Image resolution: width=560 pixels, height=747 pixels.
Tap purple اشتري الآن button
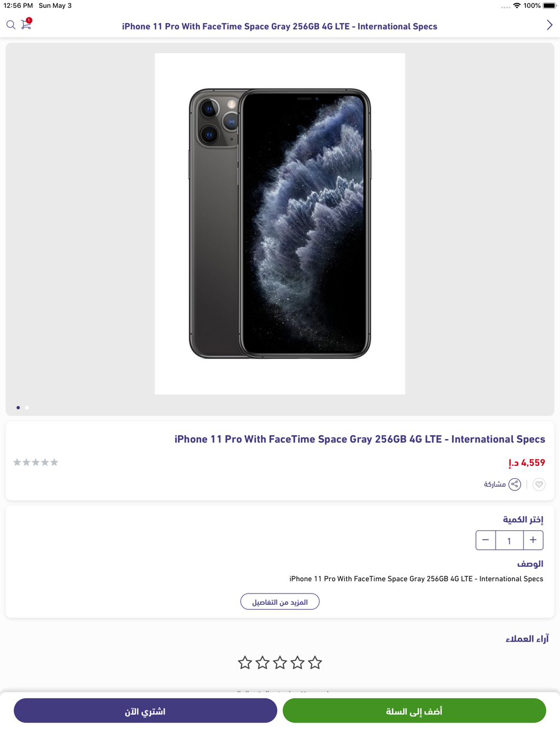[x=146, y=711]
